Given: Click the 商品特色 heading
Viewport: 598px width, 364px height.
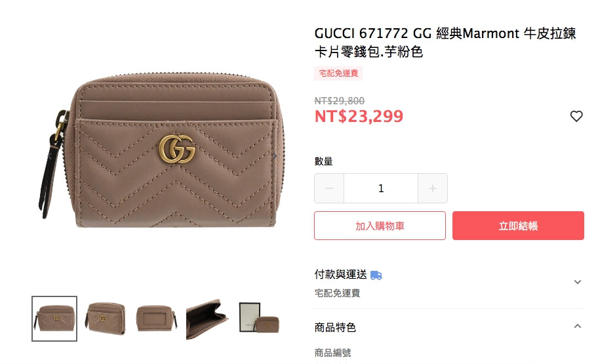Looking at the screenshot, I should [335, 327].
